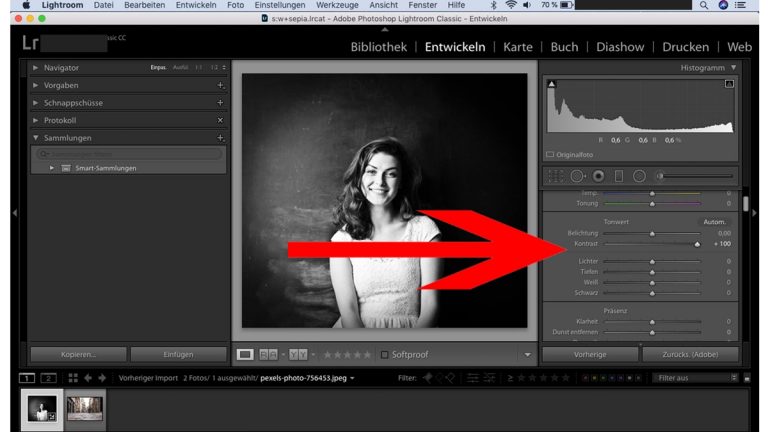The image size is (768, 432).
Task: Switch to the Bibliothek module
Action: click(x=378, y=47)
